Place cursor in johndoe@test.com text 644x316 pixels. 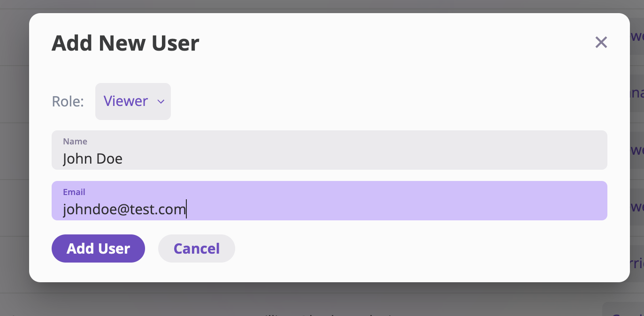[x=124, y=209]
